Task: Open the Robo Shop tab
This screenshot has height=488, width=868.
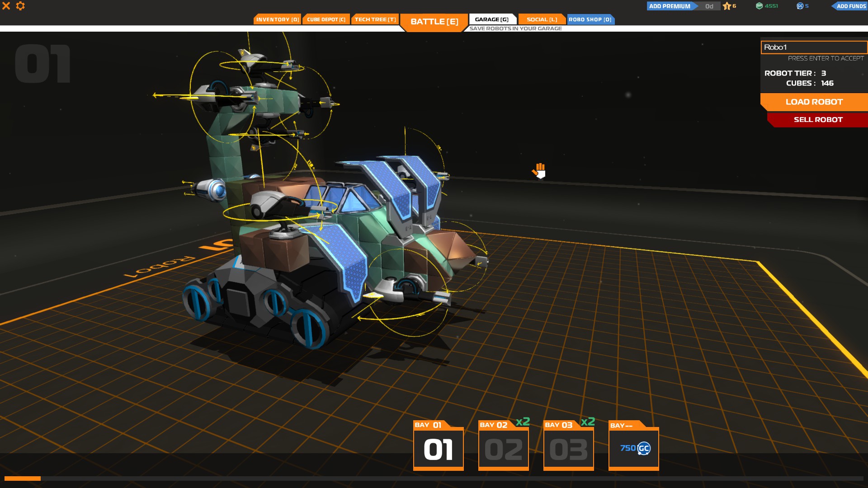Action: tap(590, 19)
